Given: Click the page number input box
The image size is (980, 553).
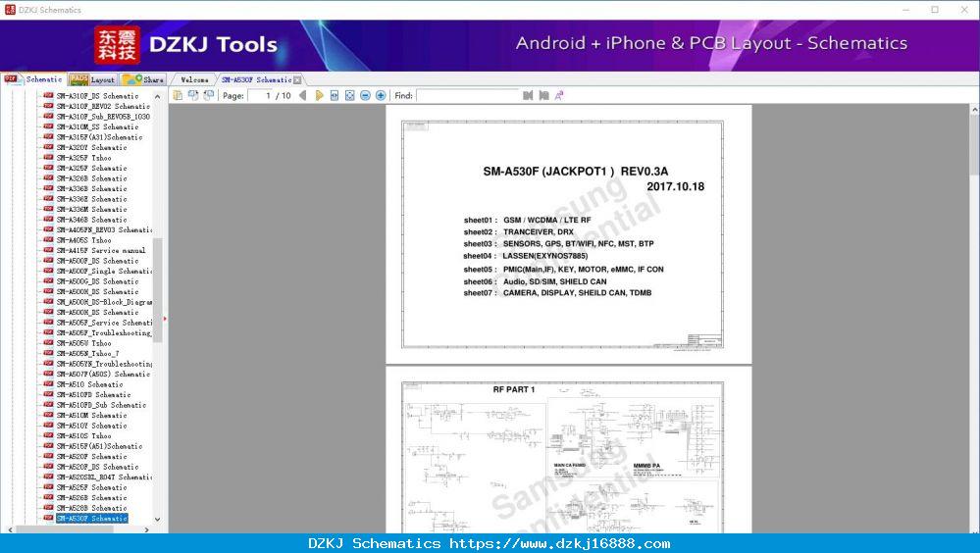Looking at the screenshot, I should (x=261, y=96).
